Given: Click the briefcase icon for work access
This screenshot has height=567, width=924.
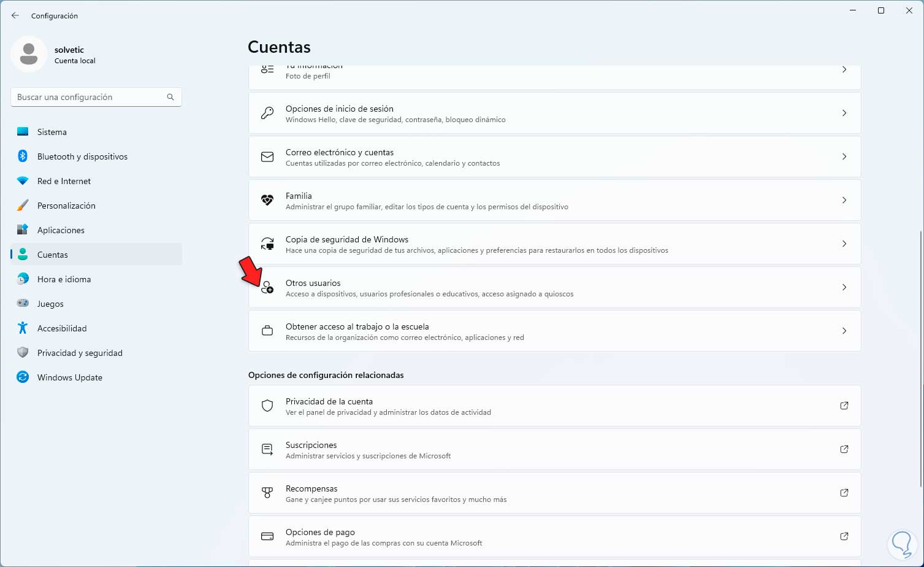Looking at the screenshot, I should point(267,331).
